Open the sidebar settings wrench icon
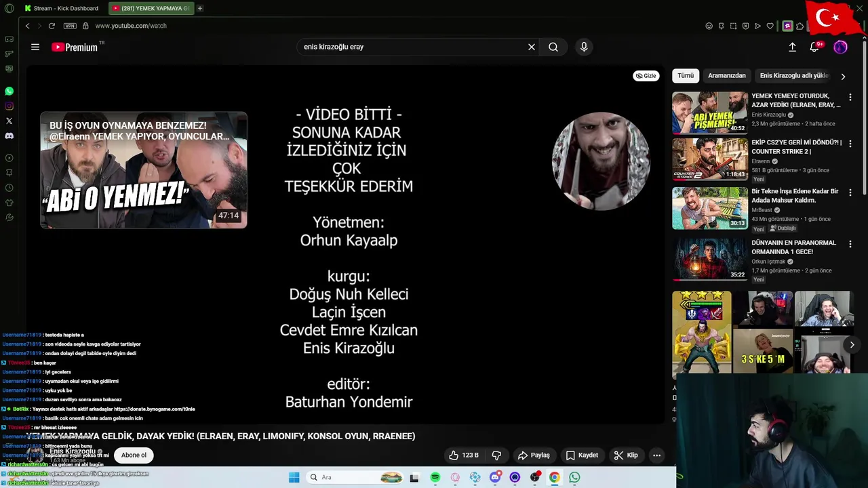Image resolution: width=868 pixels, height=488 pixels. [9, 218]
